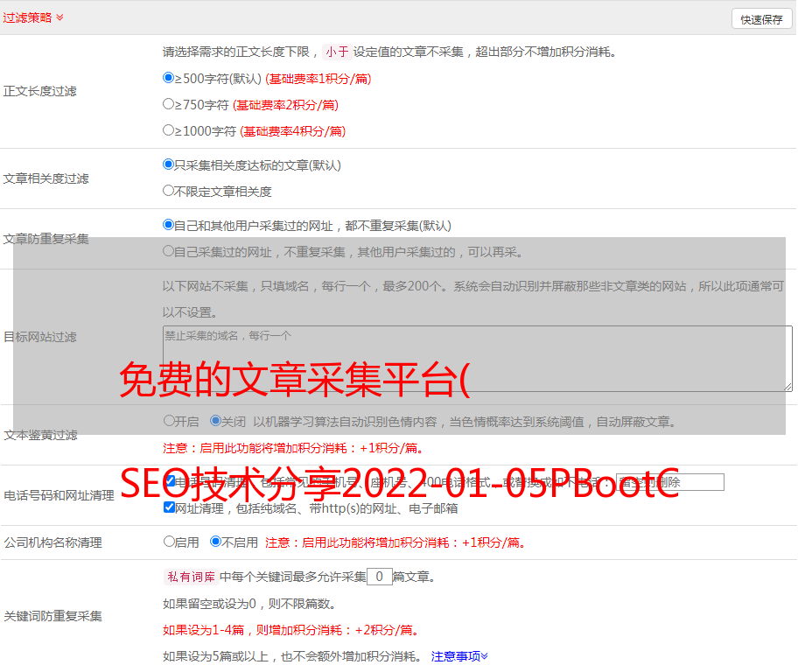Screen dimensions: 798x672
Task: Click the red 基础费率1积分/篇 note
Action: pyautogui.click(x=318, y=79)
